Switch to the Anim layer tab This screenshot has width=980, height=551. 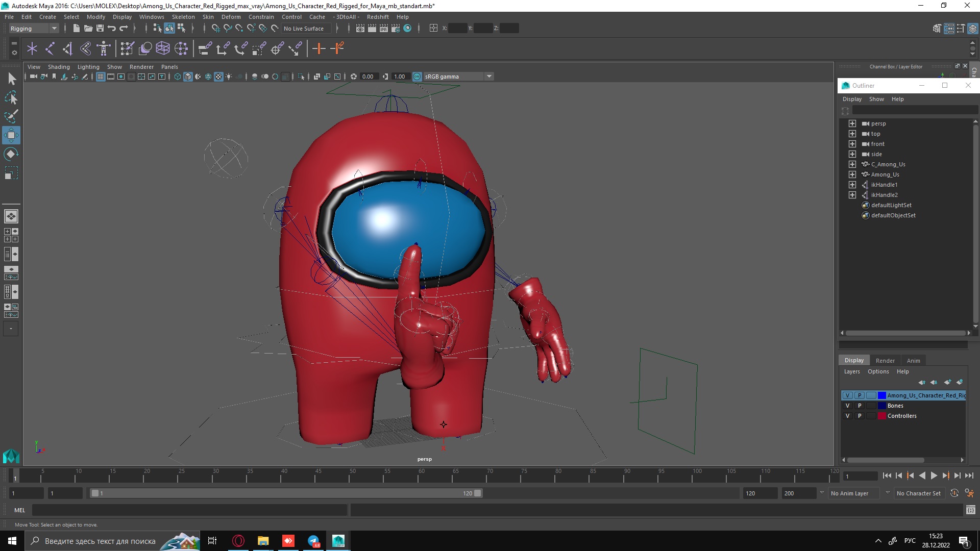tap(914, 361)
